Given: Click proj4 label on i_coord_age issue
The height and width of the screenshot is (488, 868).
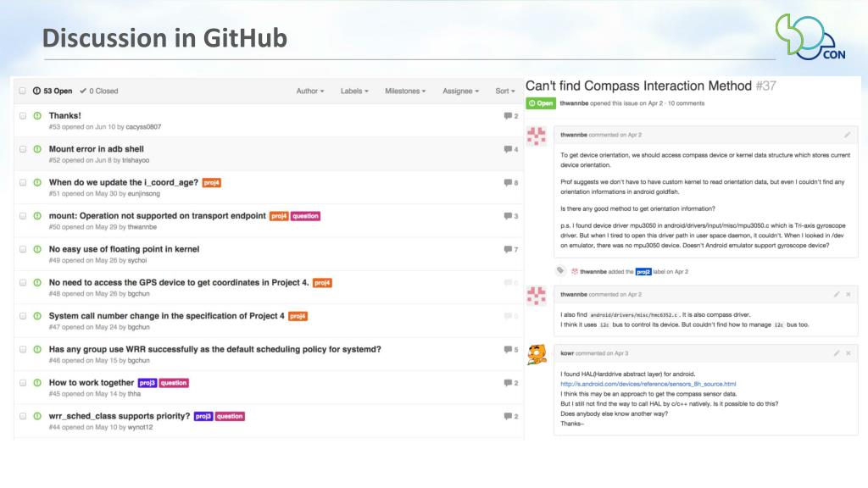Looking at the screenshot, I should (211, 183).
